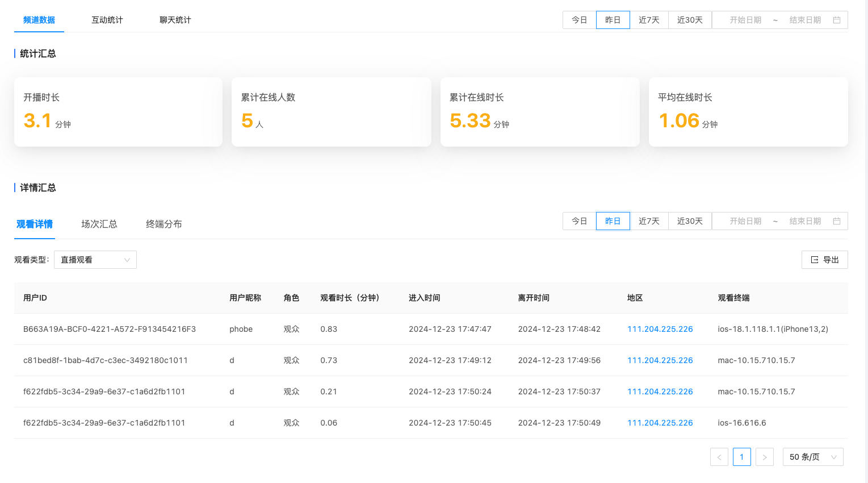
Task: Click the previous page arrow in pagination
Action: pyautogui.click(x=719, y=456)
